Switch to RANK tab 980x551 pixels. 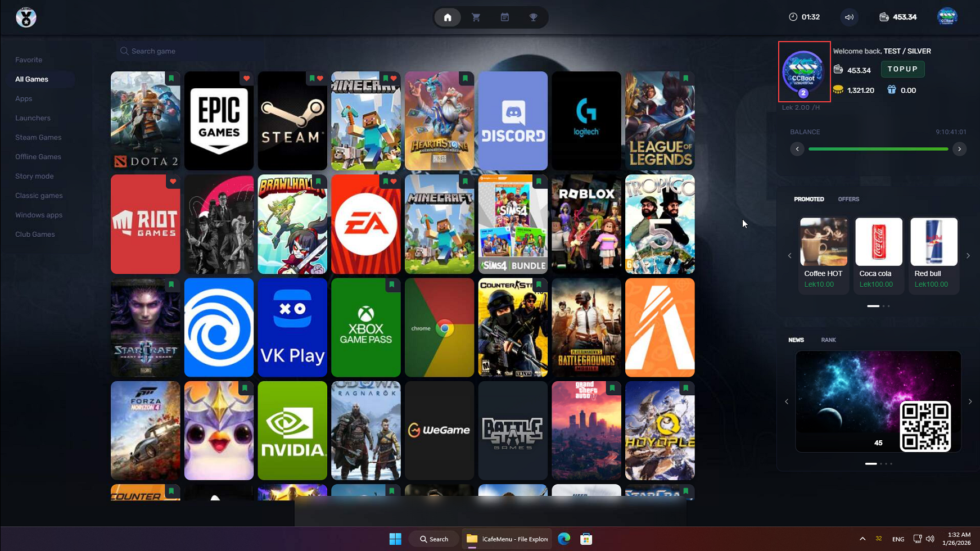point(828,340)
